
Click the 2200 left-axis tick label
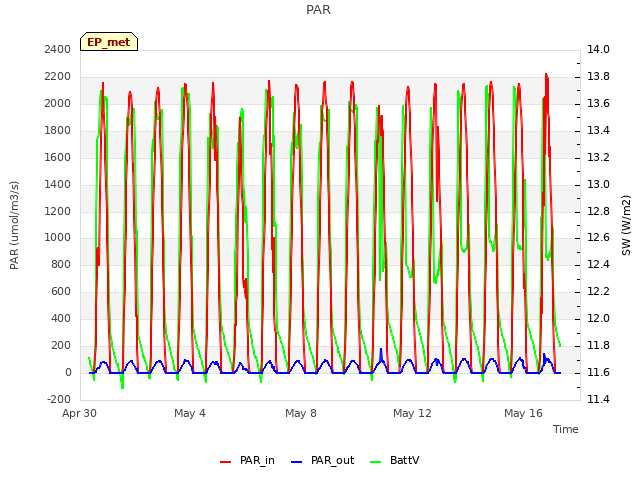(x=58, y=76)
